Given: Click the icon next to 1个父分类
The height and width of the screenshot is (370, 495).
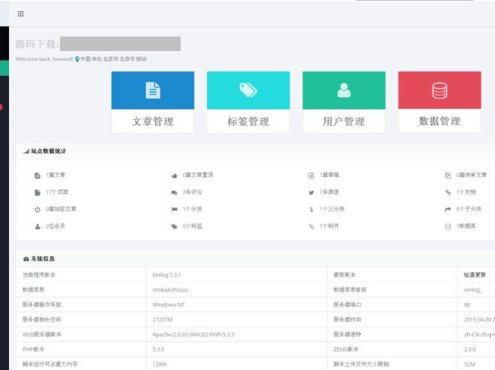Looking at the screenshot, I should click(x=311, y=209).
